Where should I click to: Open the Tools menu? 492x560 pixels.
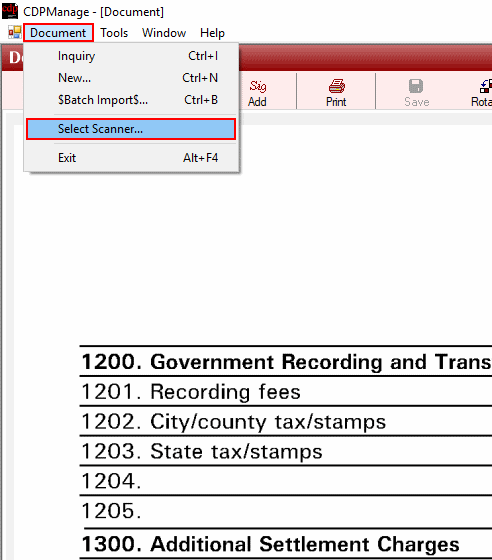(114, 33)
